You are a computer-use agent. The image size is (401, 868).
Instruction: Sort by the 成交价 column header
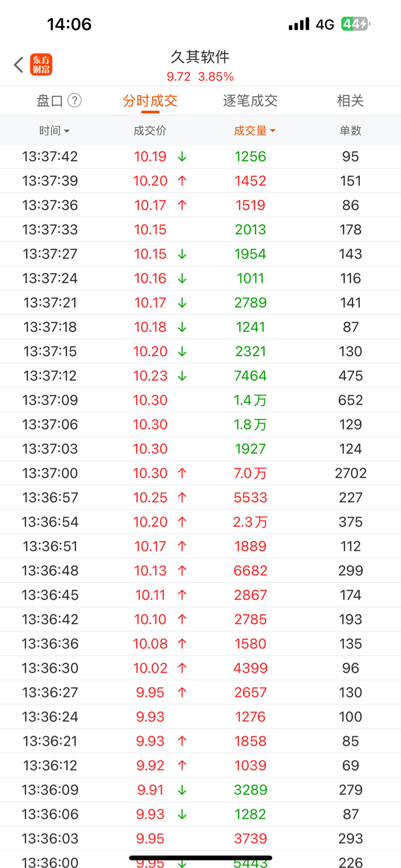[150, 131]
